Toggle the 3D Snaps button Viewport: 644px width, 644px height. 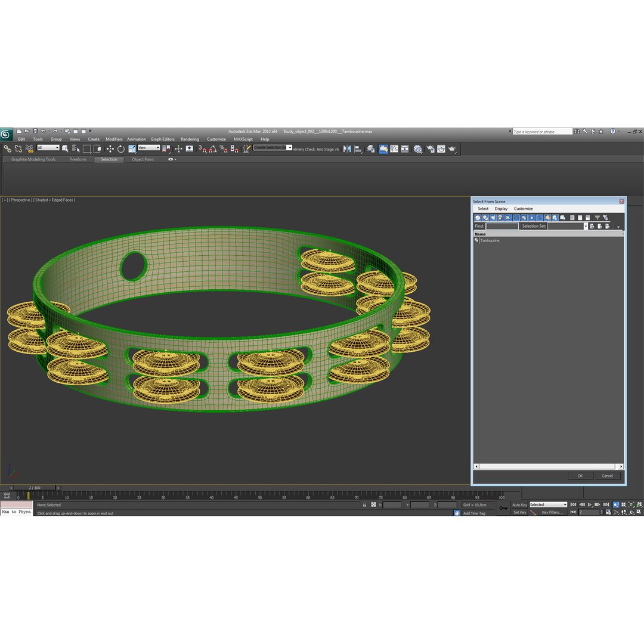coord(203,148)
